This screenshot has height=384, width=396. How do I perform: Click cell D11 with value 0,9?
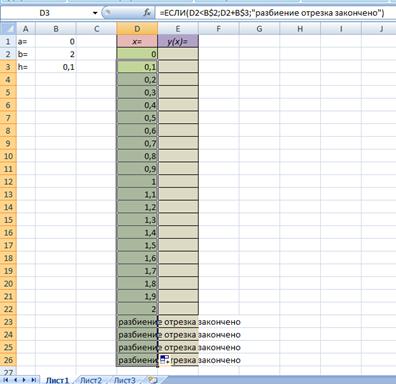coord(137,169)
